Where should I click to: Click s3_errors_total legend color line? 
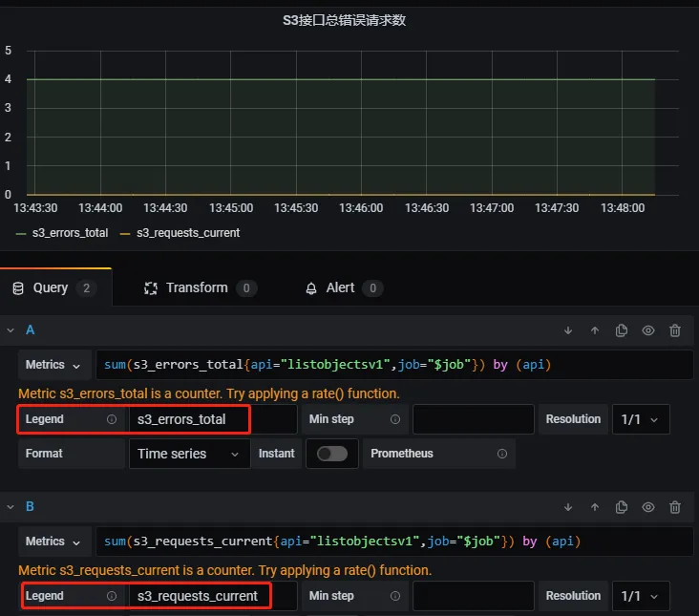21,233
